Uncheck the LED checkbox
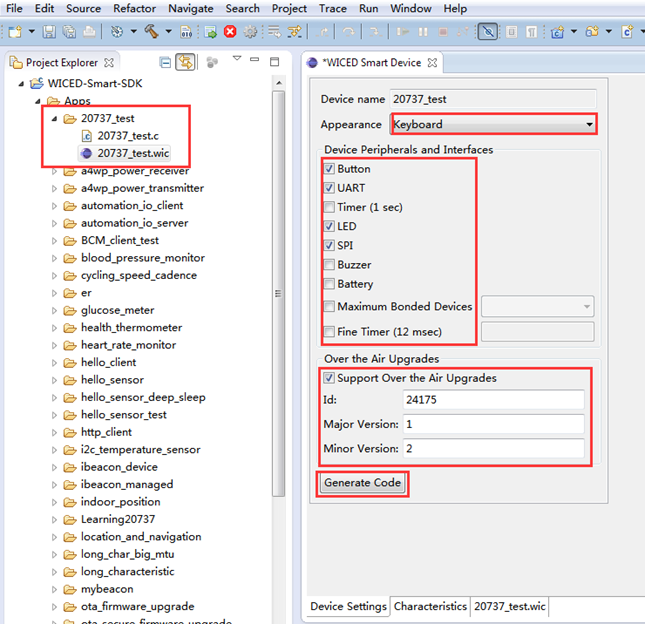Screen dimensions: 645x624 (329, 226)
